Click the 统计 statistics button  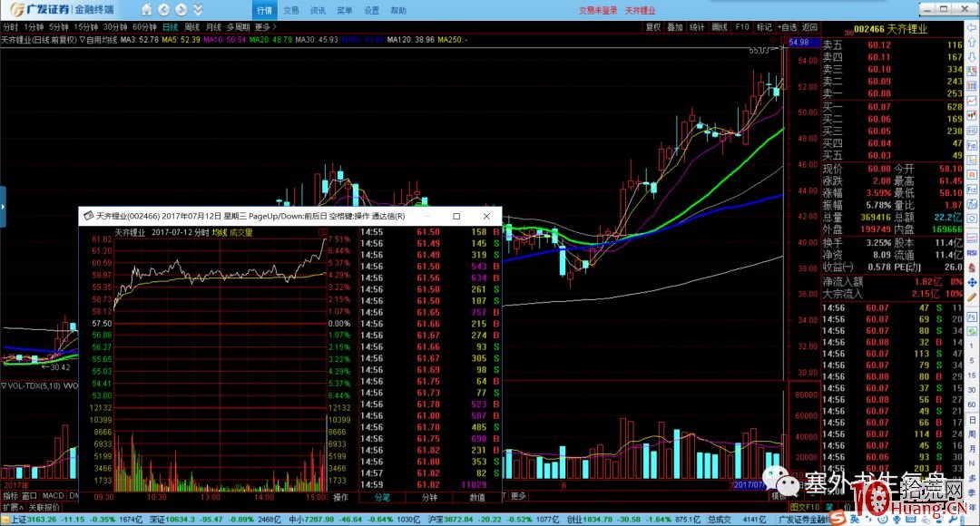coord(697,27)
